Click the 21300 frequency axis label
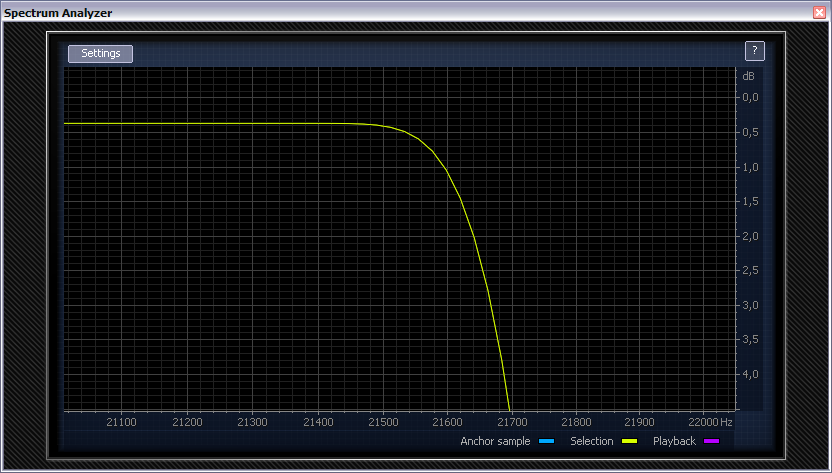The width and height of the screenshot is (832, 473). [252, 422]
